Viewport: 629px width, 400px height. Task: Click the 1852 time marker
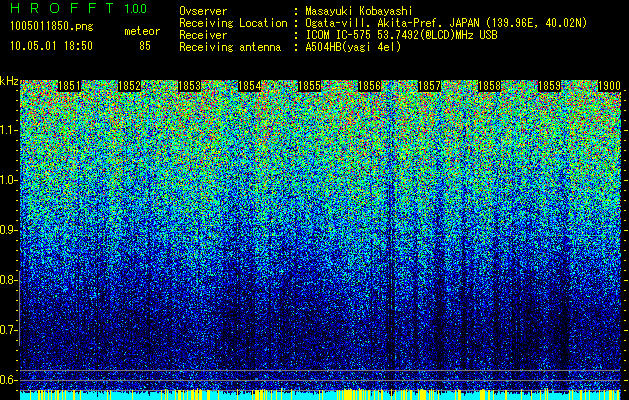[130, 86]
